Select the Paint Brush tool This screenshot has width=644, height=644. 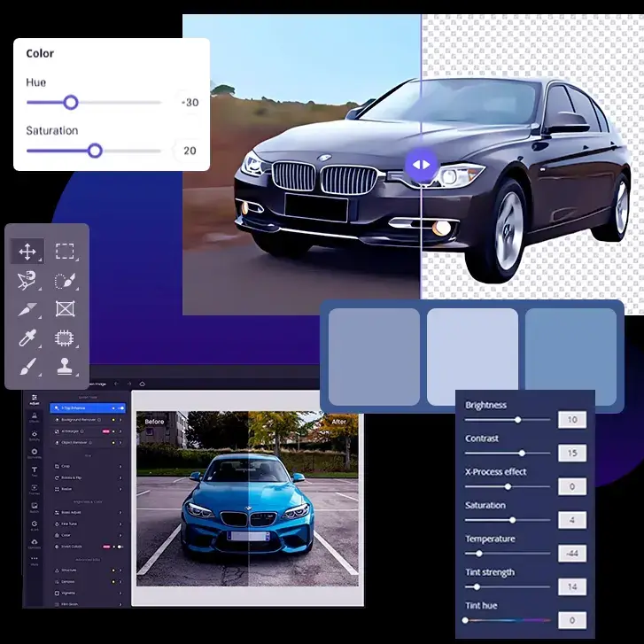point(27,367)
